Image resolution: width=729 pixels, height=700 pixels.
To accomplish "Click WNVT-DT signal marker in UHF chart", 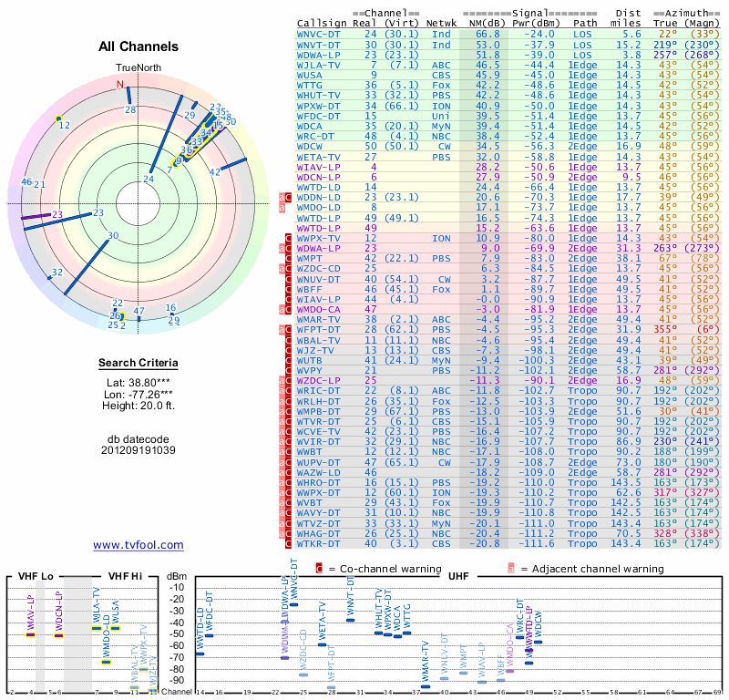I will tap(351, 620).
